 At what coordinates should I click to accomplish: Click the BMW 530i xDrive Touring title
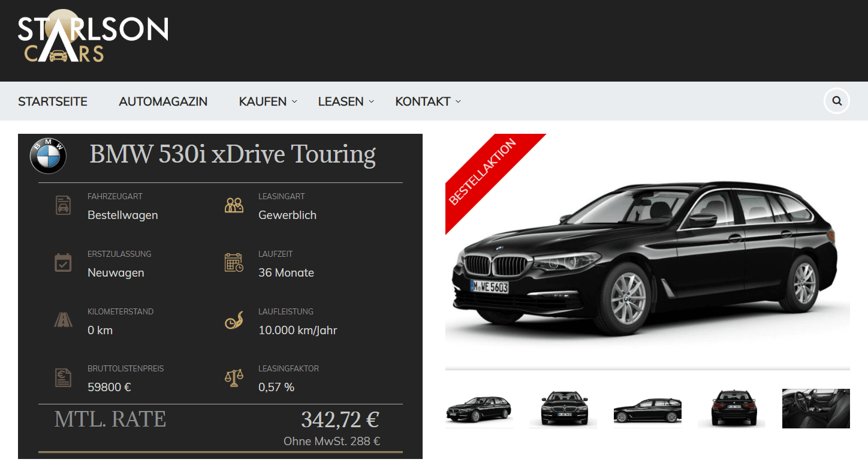pyautogui.click(x=233, y=155)
